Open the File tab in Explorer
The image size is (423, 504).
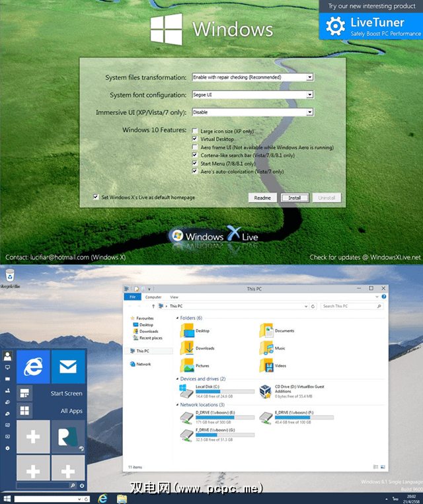(133, 297)
